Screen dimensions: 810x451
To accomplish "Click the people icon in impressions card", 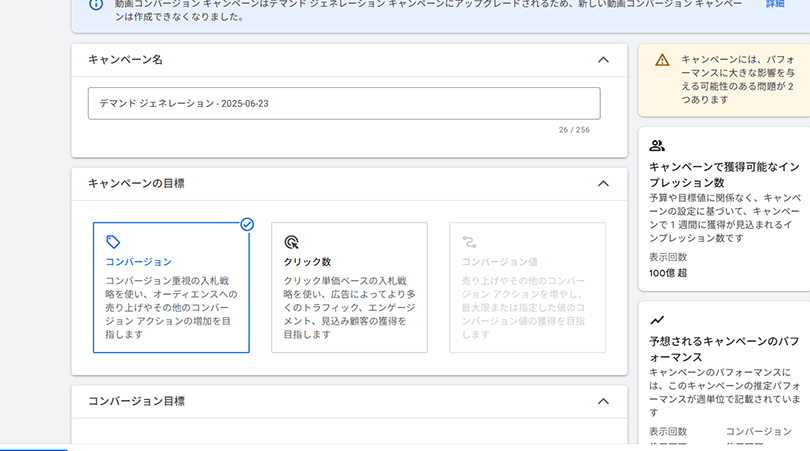I will point(657,146).
